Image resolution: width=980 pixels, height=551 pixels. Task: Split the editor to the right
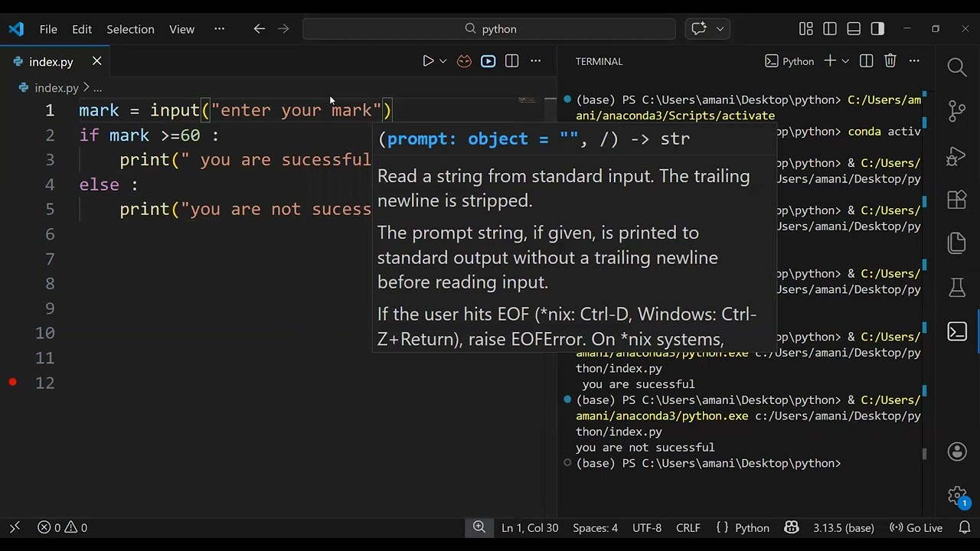pos(511,61)
